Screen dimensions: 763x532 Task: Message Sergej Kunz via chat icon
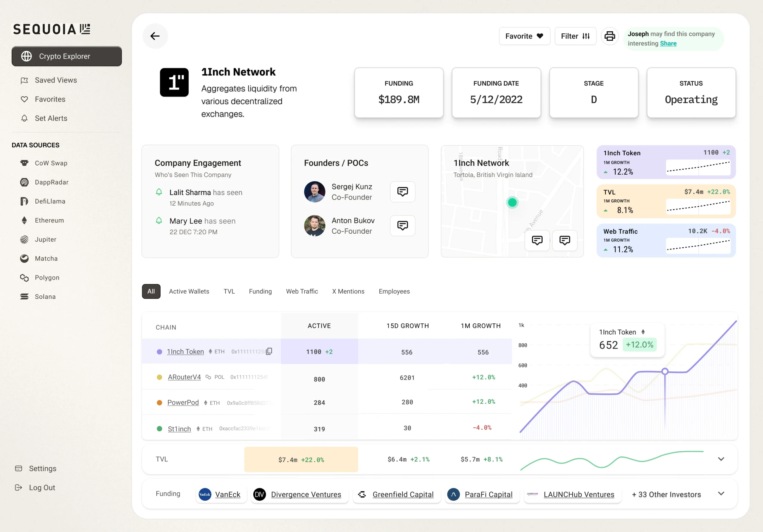(402, 191)
